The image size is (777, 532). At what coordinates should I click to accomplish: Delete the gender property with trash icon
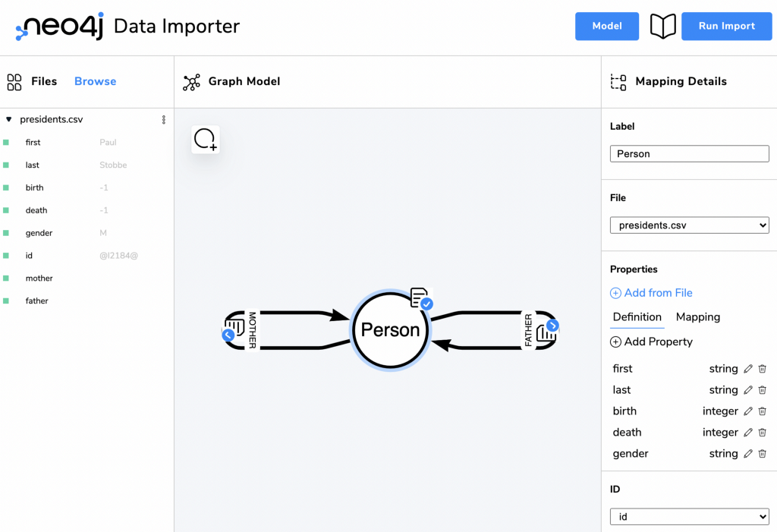763,454
